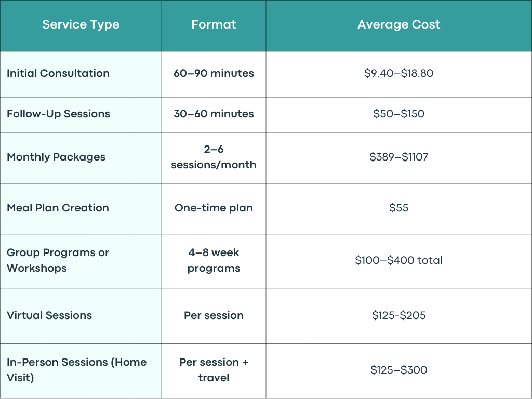This screenshot has height=399, width=532.
Task: Click the 60–90 minutes format cell
Action: pos(214,73)
